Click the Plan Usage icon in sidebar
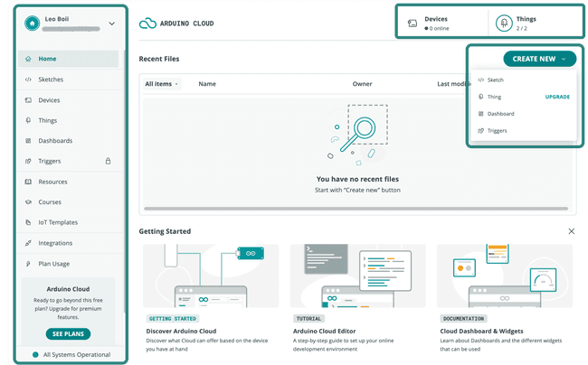Viewport: 588px width, 365px height. [x=29, y=263]
